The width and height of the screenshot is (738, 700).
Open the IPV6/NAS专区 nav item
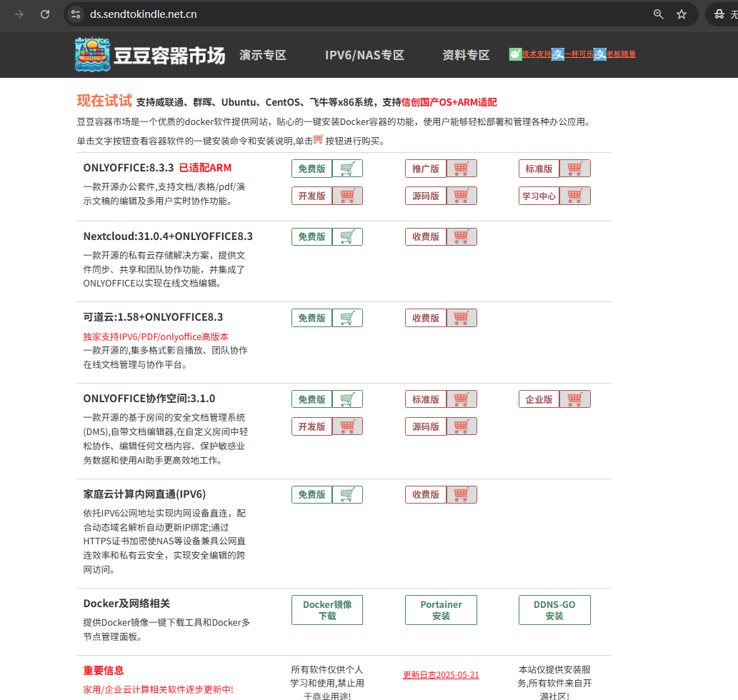[x=364, y=55]
